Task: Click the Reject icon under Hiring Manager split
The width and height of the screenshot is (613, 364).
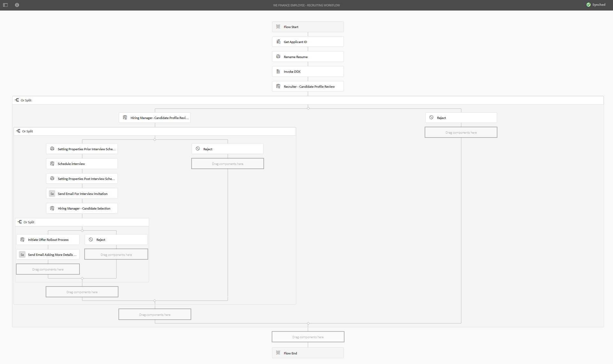Action: click(x=198, y=149)
